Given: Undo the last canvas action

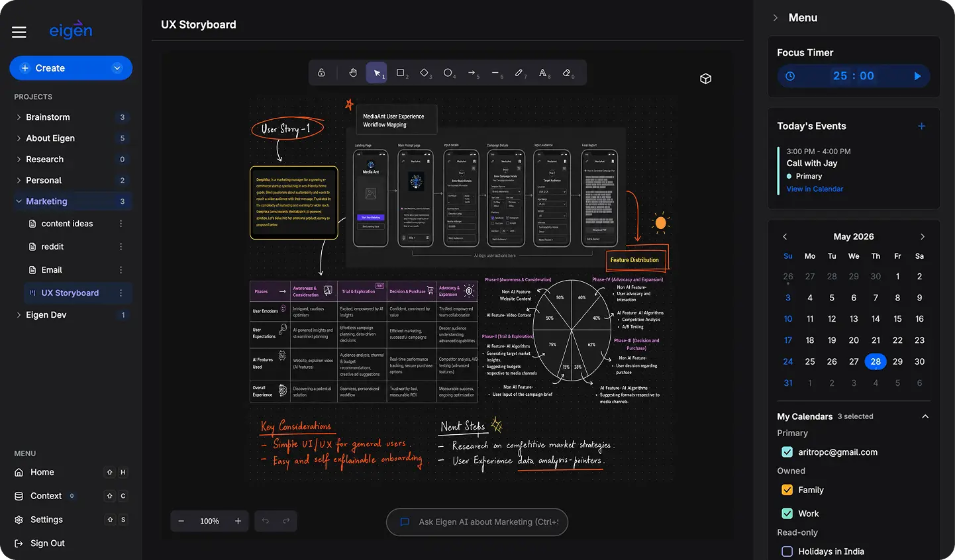Looking at the screenshot, I should 266,521.
